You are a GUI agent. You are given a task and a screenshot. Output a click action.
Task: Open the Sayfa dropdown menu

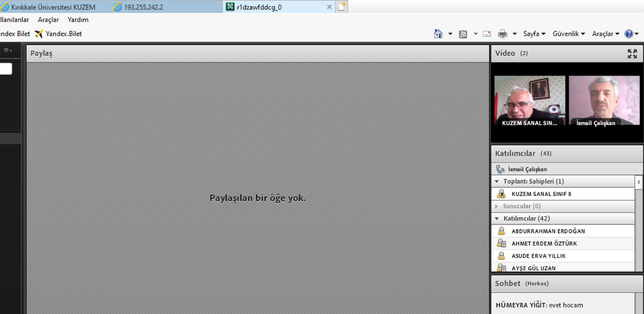click(534, 33)
